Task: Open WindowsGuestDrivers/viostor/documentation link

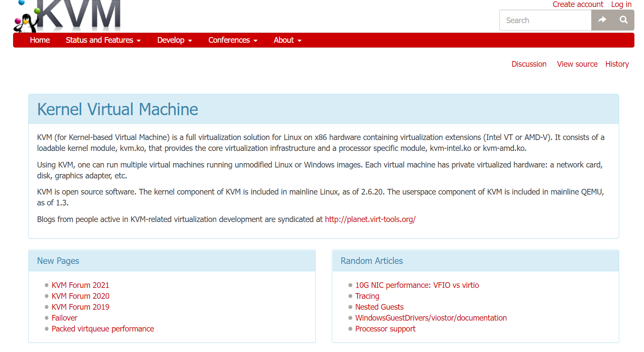Action: (431, 318)
